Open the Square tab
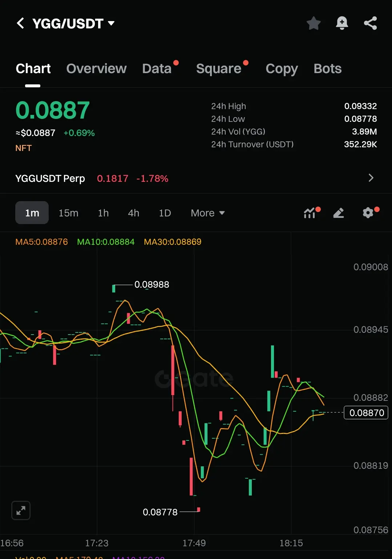 [x=219, y=68]
